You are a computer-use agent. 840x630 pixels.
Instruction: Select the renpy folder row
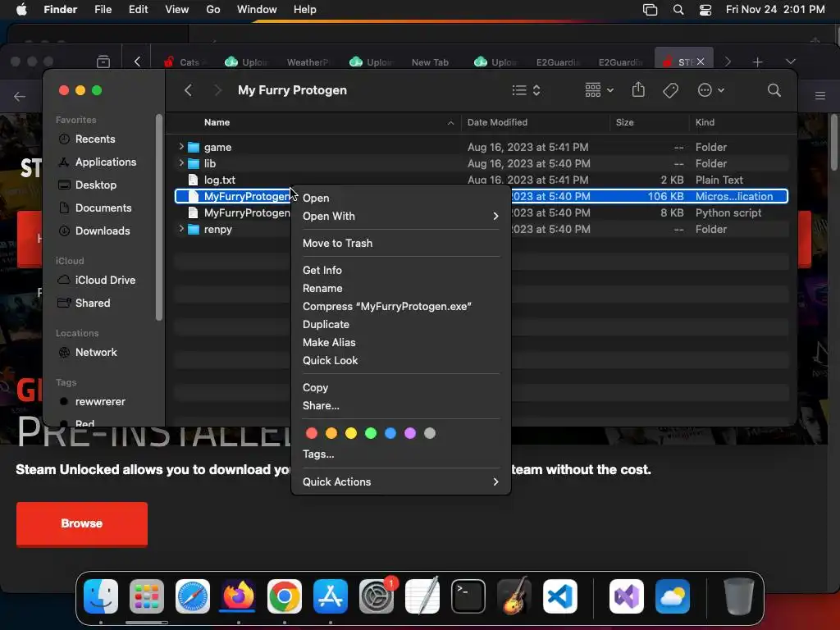pyautogui.click(x=481, y=230)
